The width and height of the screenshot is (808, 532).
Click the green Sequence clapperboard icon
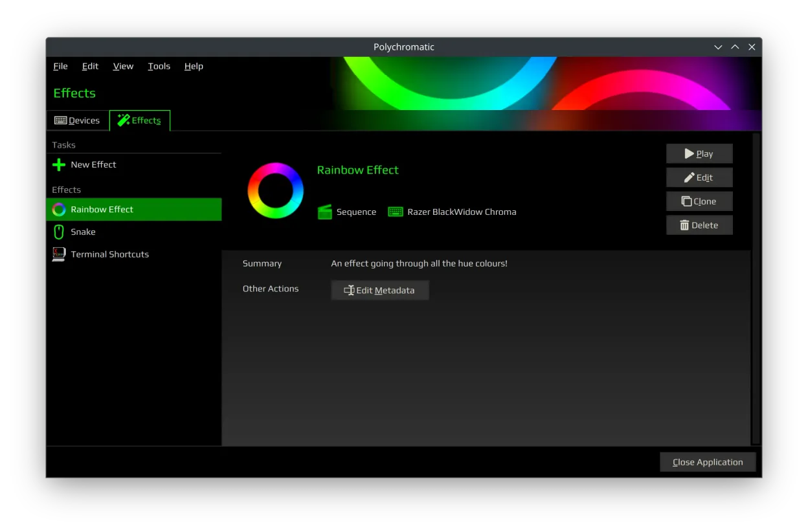click(x=325, y=212)
